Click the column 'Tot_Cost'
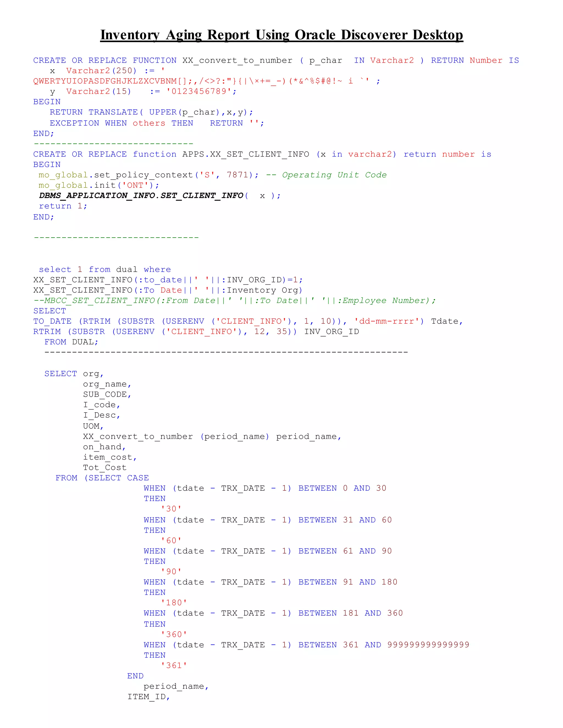The height and width of the screenshot is (728, 563). pyautogui.click(x=105, y=468)
